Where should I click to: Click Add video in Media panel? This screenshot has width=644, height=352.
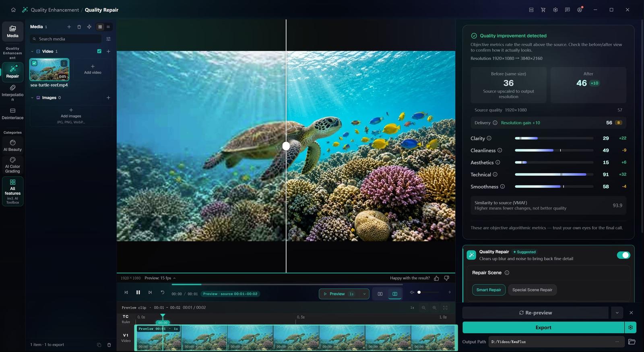[93, 69]
